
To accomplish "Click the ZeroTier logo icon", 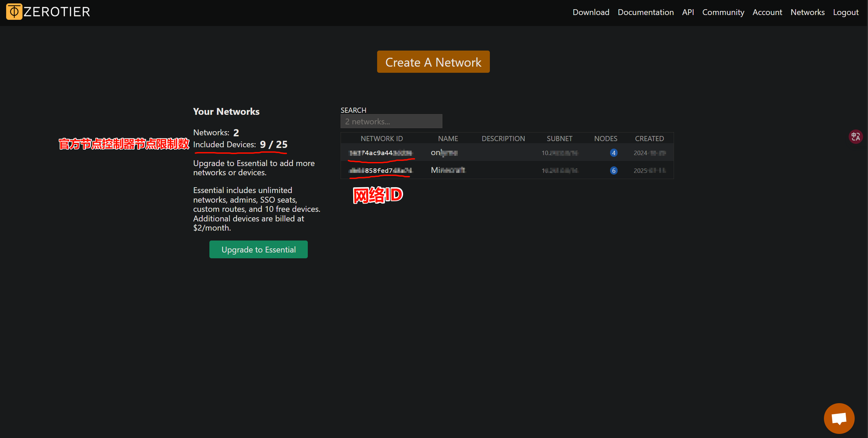I will 14,12.
